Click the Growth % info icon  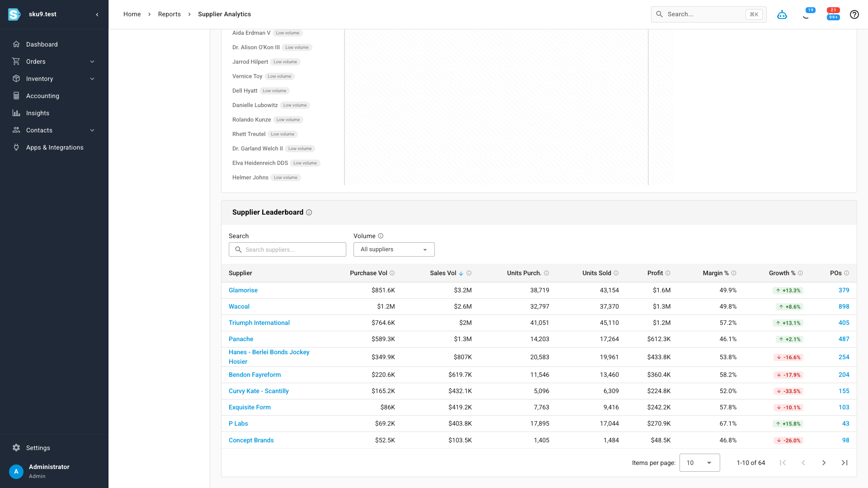(x=800, y=273)
